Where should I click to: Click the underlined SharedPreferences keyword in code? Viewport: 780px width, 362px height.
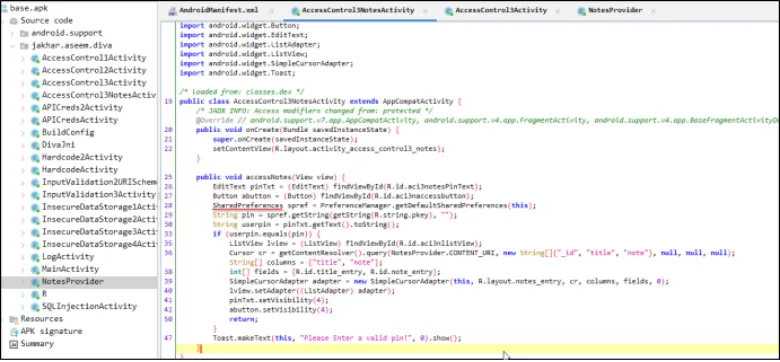(x=248, y=205)
